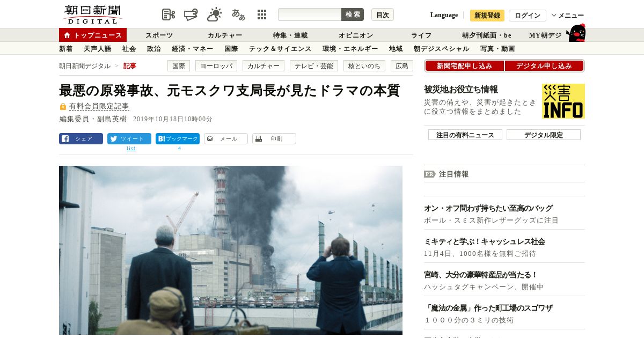Click the 新規登録 button
This screenshot has width=644, height=338.
point(487,16)
